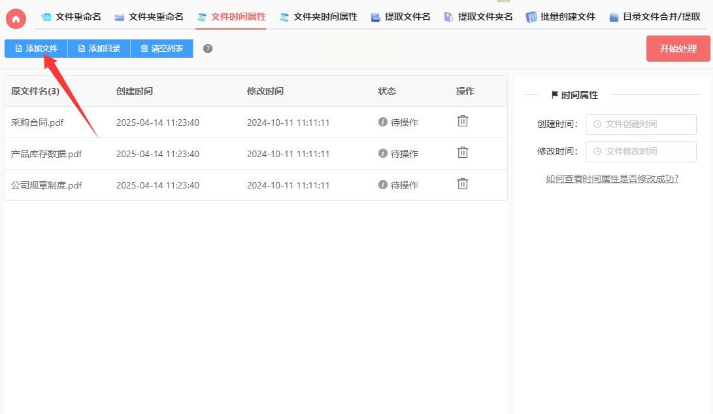Click the 添加文件 button

pos(35,48)
